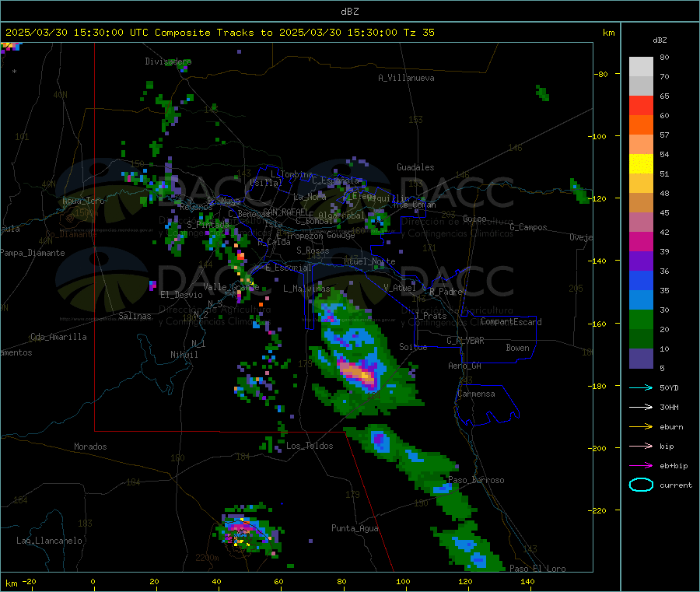Click the cyan 'current' ellipse legend icon
The height and width of the screenshot is (592, 700).
(x=641, y=485)
